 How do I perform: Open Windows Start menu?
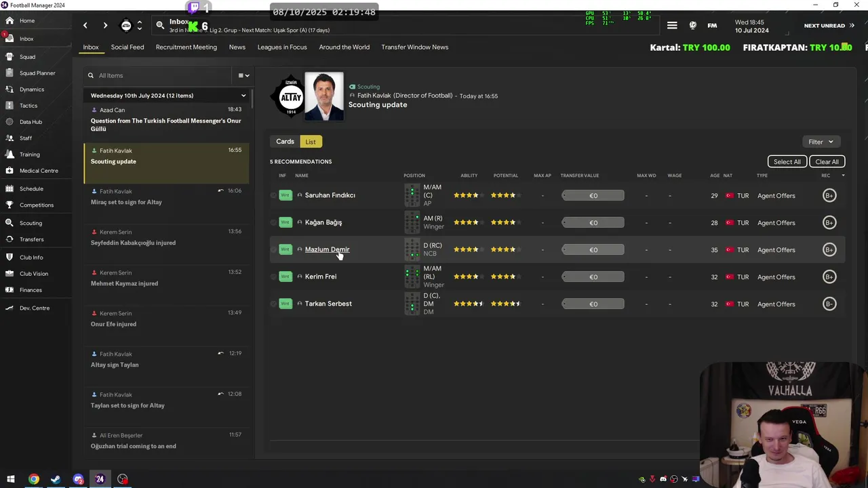[10, 479]
